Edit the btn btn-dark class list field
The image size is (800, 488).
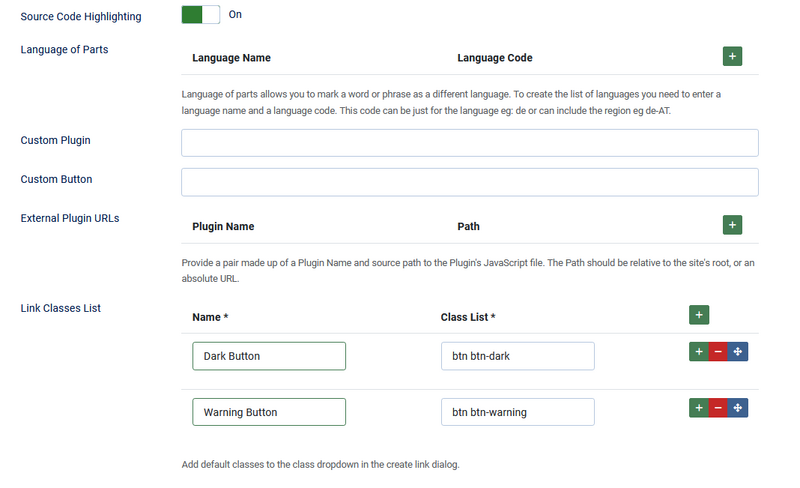tap(517, 356)
